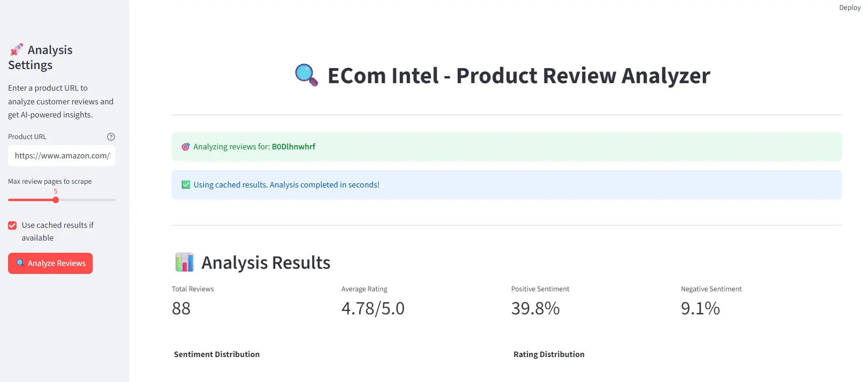Image resolution: width=868 pixels, height=382 pixels.
Task: Click the Positive Sentiment 39.8% metric
Action: [x=535, y=309]
